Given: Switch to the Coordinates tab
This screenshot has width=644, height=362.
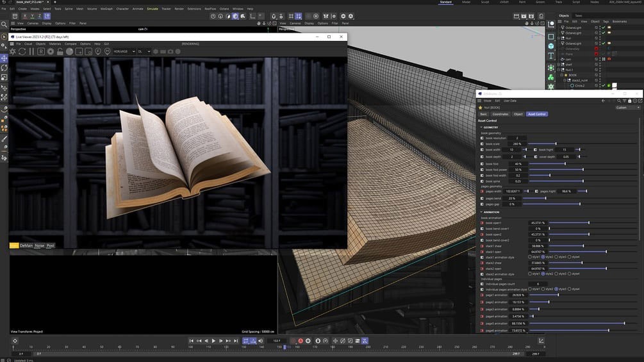Looking at the screenshot, I should (x=500, y=114).
